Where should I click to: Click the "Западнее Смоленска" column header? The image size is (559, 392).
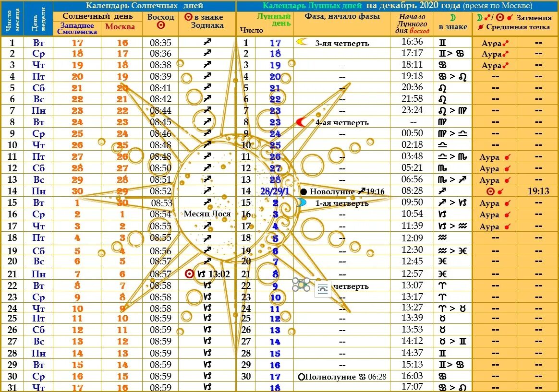(x=77, y=28)
